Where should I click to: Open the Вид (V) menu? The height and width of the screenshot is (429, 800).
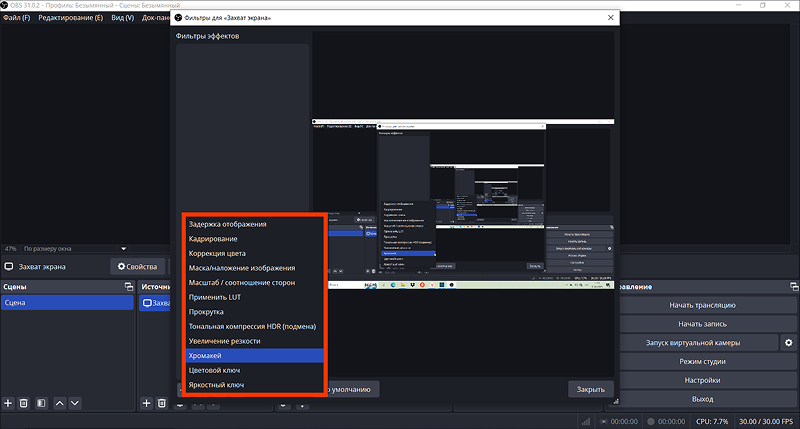point(122,17)
